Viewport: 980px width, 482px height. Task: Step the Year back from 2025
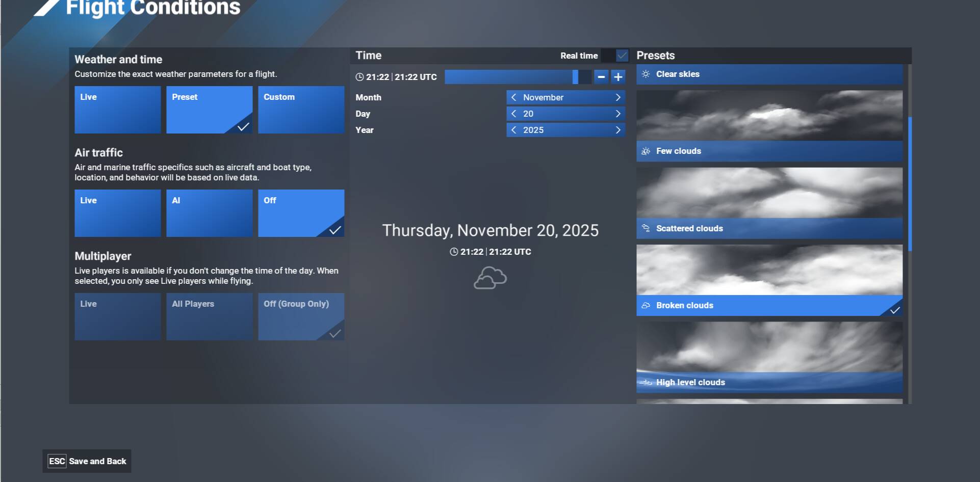[x=513, y=130]
